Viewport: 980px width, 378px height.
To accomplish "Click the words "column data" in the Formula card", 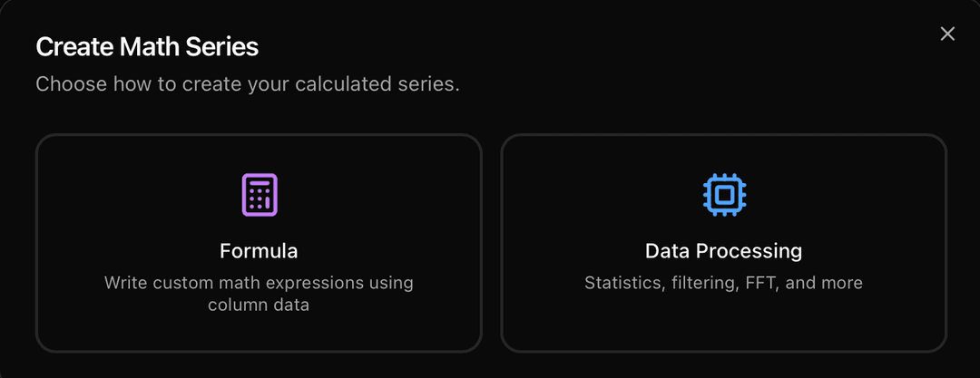I will pos(259,305).
